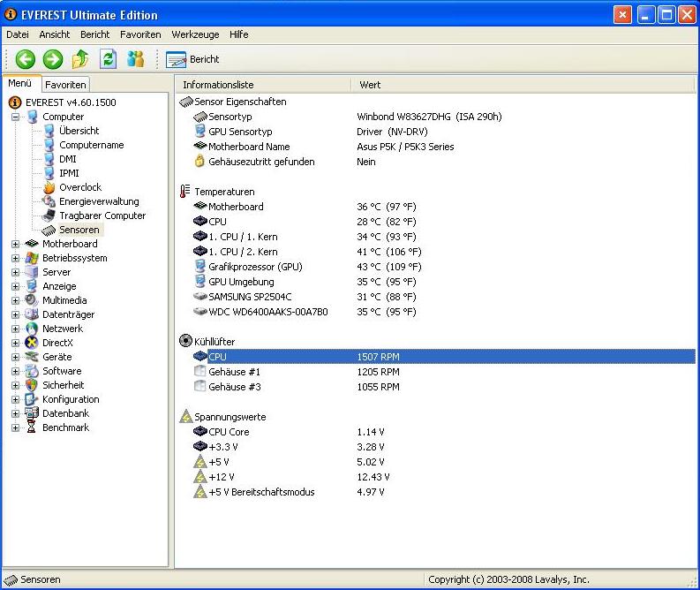Click the green Back arrow icon

[25, 59]
